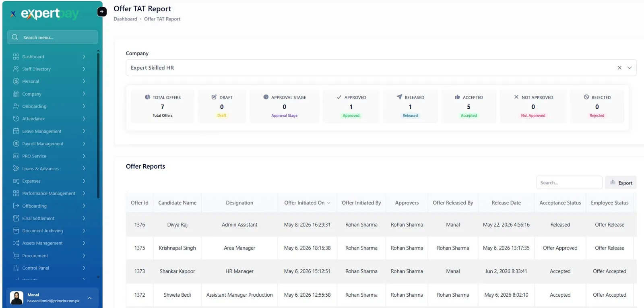Viewport: 644px width, 308px height.
Task: Select the Divya Raj candidate cell
Action: click(178, 225)
